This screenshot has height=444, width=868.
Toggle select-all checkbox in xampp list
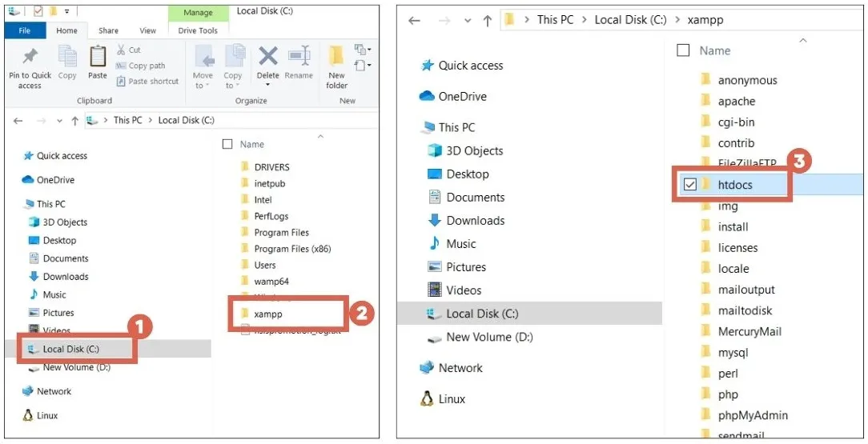click(x=684, y=51)
